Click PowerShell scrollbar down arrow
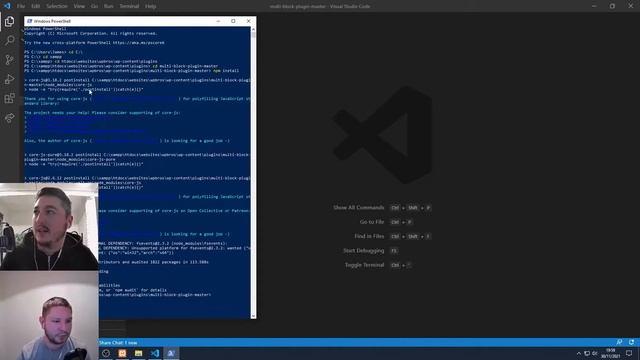Image resolution: width=640 pixels, height=360 pixels. 253,316
